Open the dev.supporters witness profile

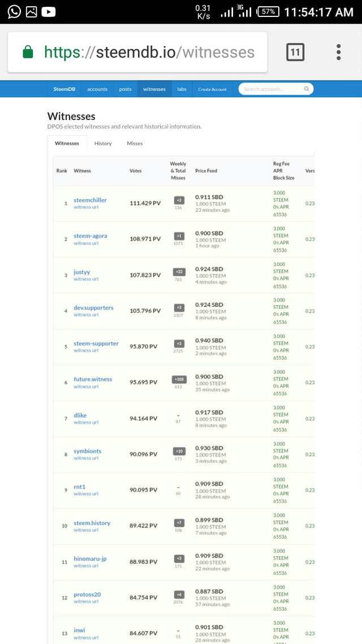click(93, 308)
